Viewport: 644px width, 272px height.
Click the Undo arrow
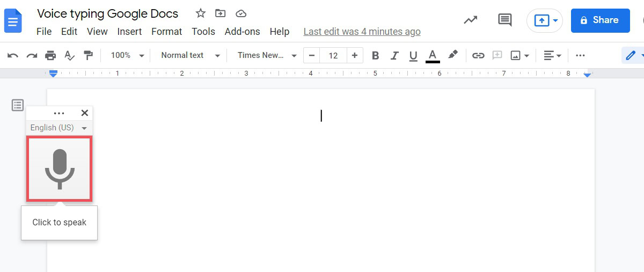pyautogui.click(x=13, y=55)
